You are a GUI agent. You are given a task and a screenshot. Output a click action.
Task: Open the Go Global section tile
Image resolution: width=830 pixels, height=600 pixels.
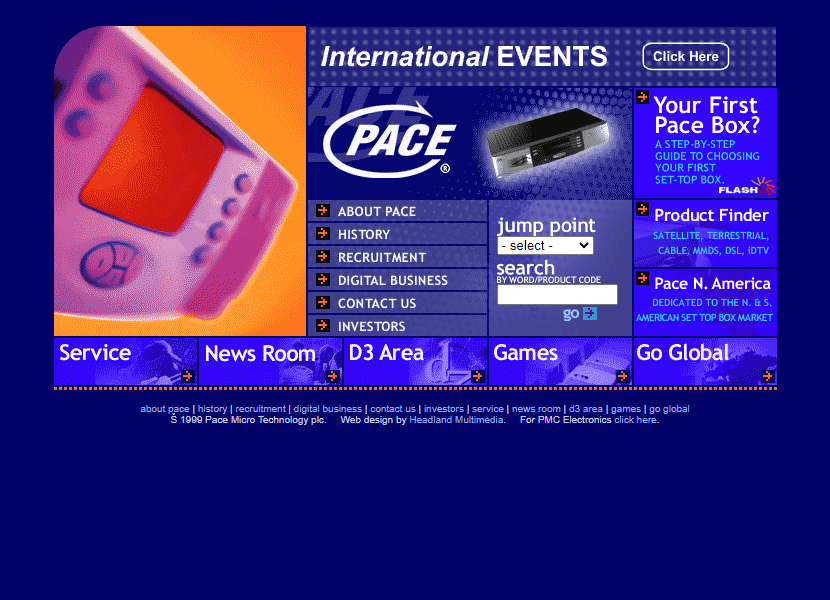(706, 361)
